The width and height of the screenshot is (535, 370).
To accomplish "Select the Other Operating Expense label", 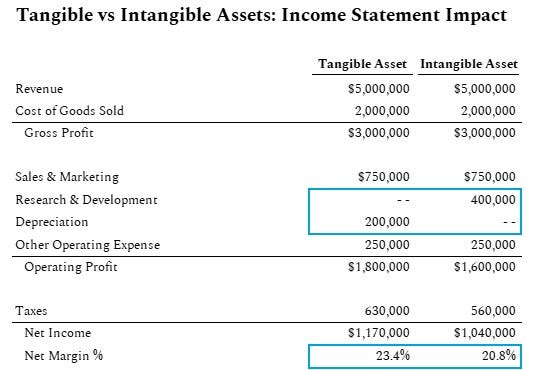I will [x=88, y=245].
